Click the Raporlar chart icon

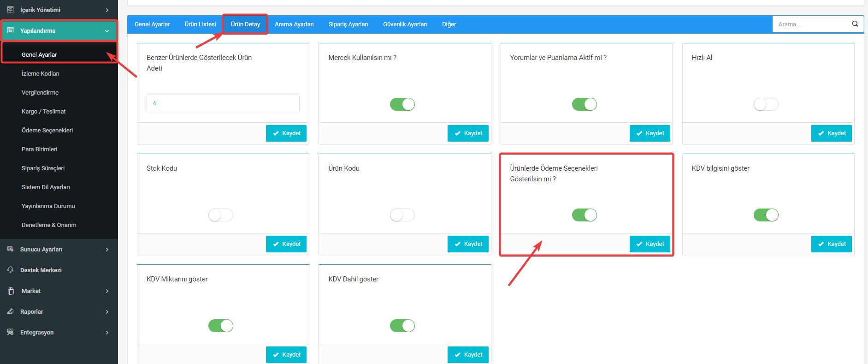pos(10,311)
